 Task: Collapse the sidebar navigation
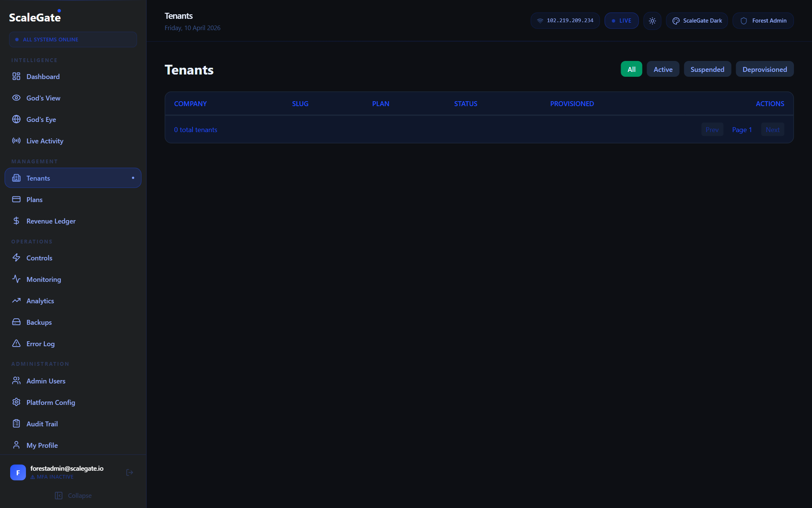point(73,495)
